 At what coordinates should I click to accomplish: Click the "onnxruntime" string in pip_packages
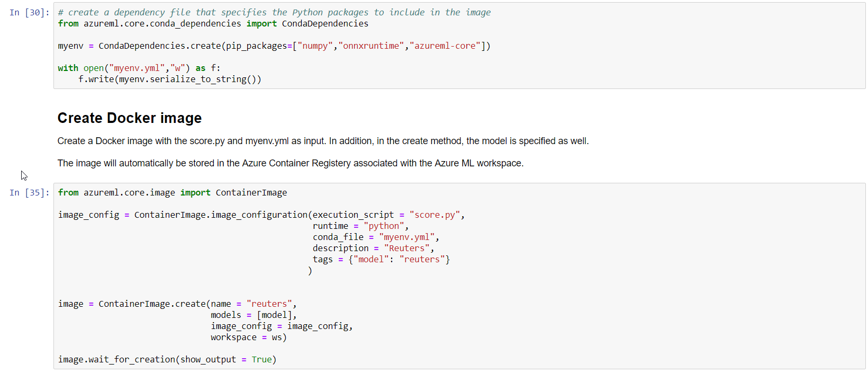(x=371, y=46)
